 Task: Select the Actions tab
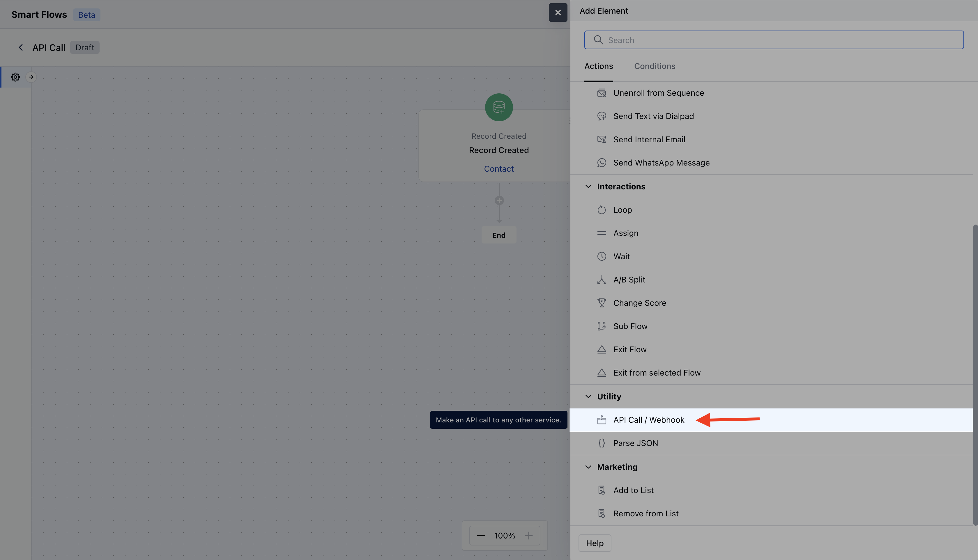pyautogui.click(x=599, y=66)
